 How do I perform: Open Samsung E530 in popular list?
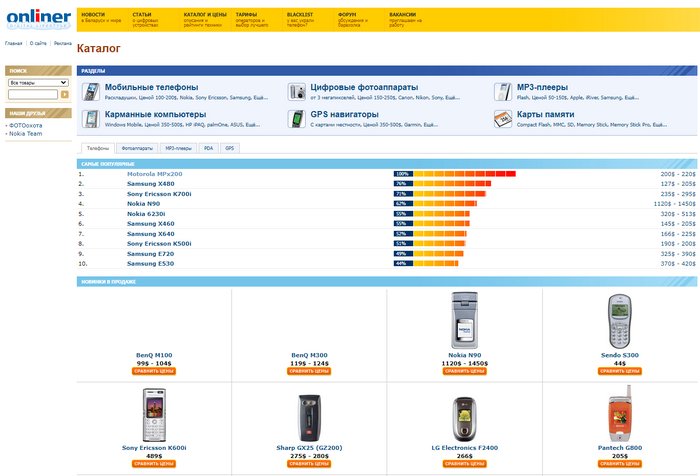click(150, 264)
